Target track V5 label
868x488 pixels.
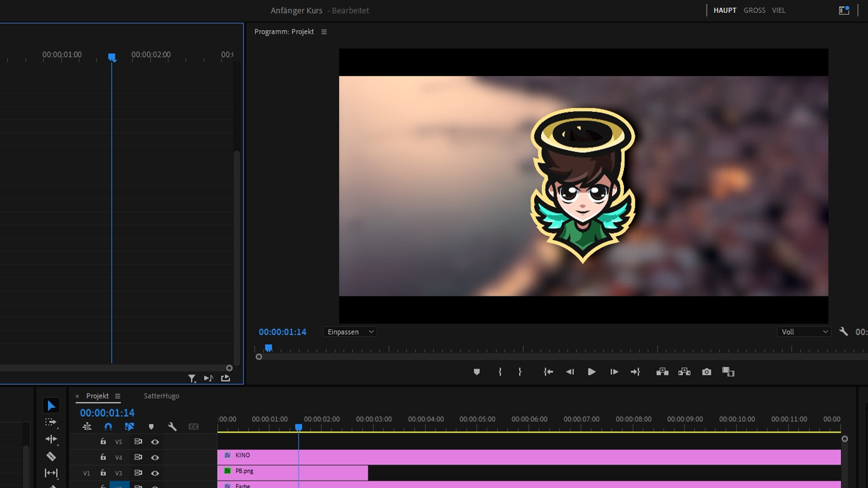coord(118,442)
